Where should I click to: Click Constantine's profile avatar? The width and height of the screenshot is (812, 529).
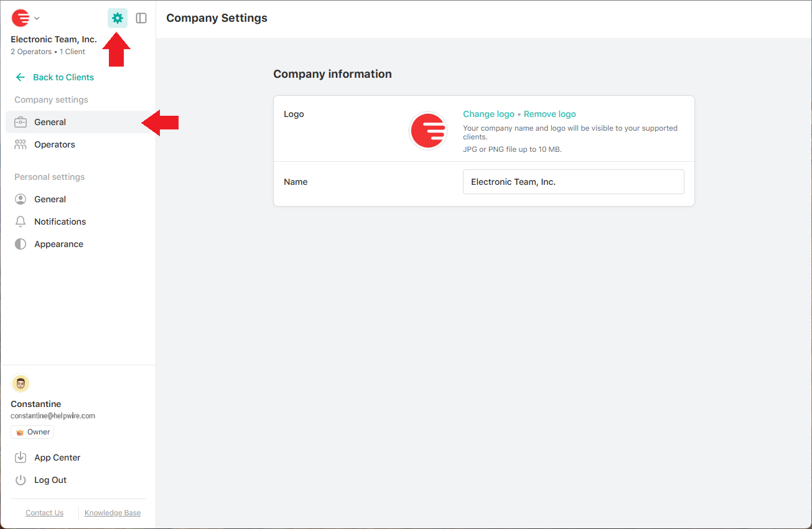[21, 383]
